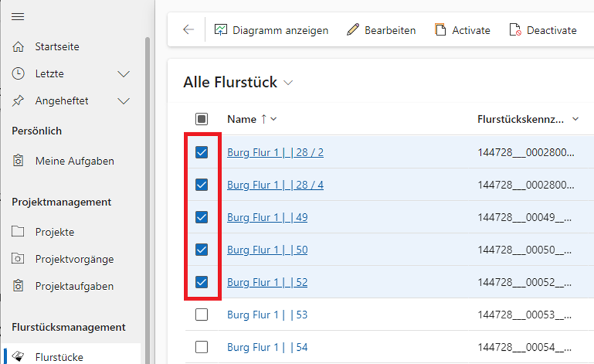Image resolution: width=594 pixels, height=364 pixels.
Task: Click the Deactivate document icon
Action: 515,30
